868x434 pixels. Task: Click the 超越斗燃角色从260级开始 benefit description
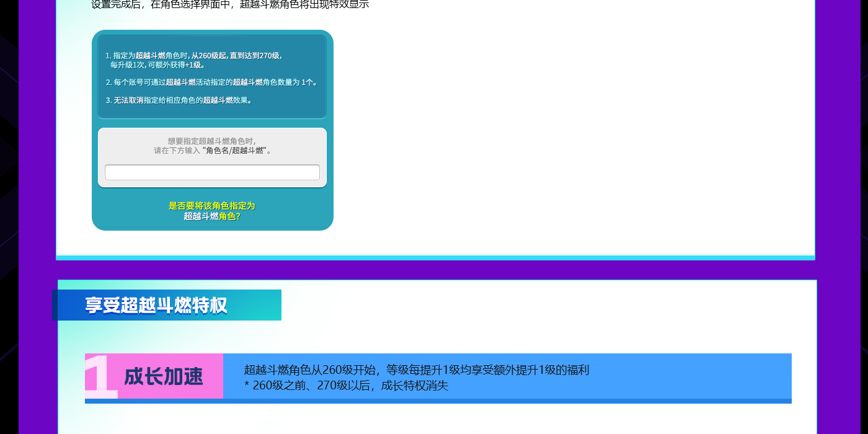(x=416, y=370)
